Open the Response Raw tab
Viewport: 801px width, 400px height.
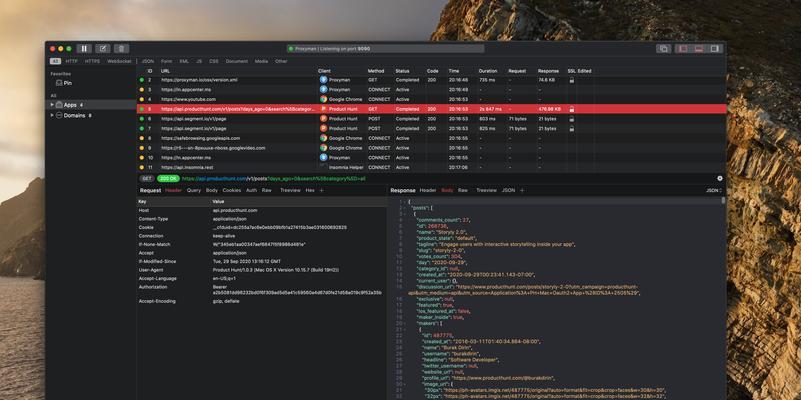click(462, 190)
